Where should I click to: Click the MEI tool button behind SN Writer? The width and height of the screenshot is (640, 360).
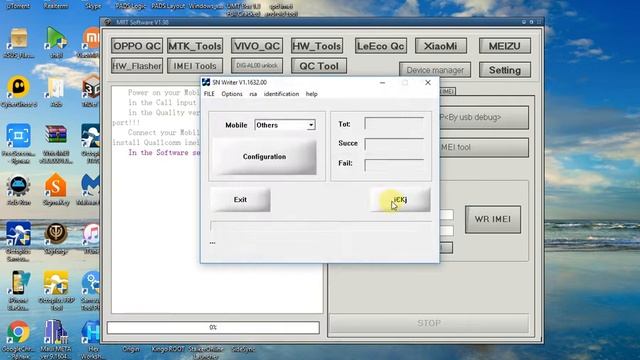(484, 147)
